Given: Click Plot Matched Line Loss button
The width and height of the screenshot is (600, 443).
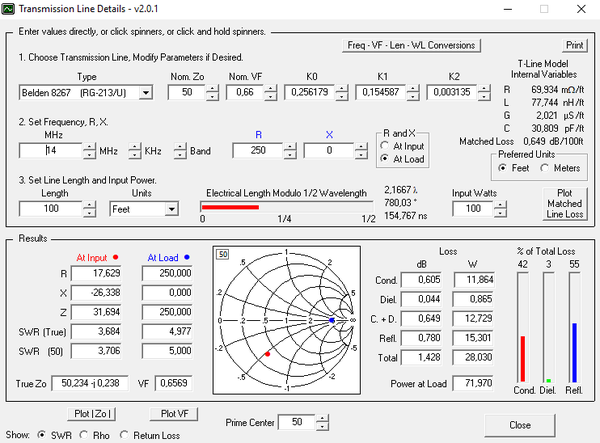Looking at the screenshot, I should coord(565,202).
